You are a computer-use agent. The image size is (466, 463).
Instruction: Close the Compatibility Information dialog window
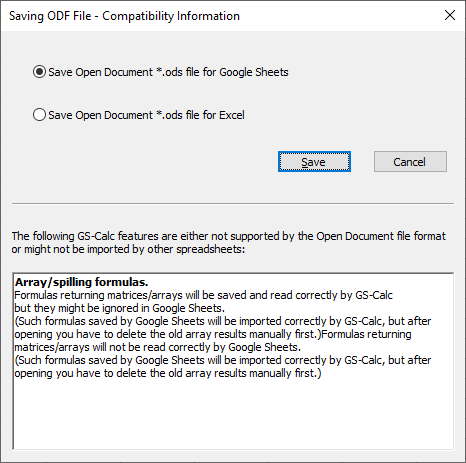point(450,15)
